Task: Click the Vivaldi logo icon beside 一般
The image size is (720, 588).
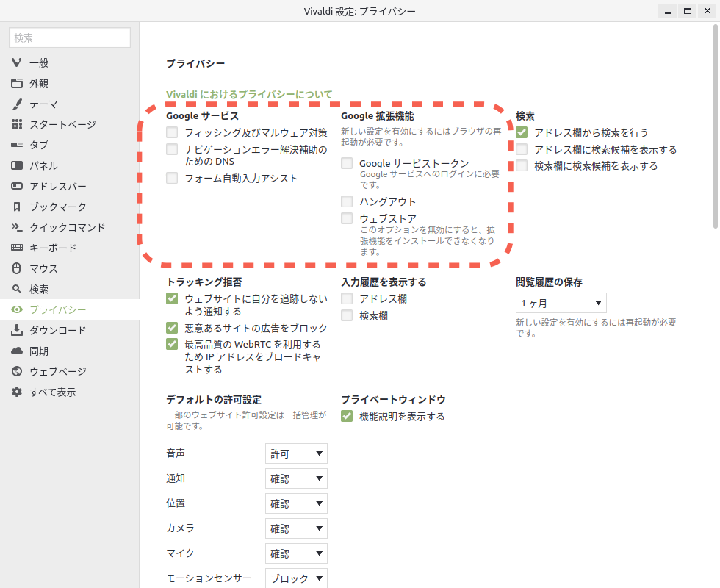Action: coord(16,62)
